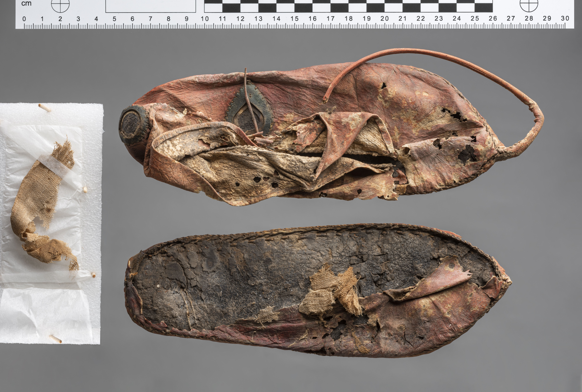Click the ruler number "25"
The height and width of the screenshot is (392, 582).
(475, 19)
